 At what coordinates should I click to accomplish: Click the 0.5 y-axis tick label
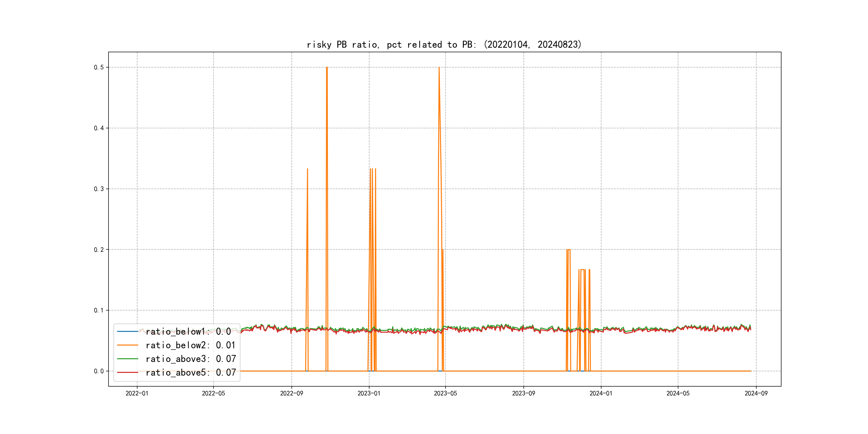coord(99,68)
